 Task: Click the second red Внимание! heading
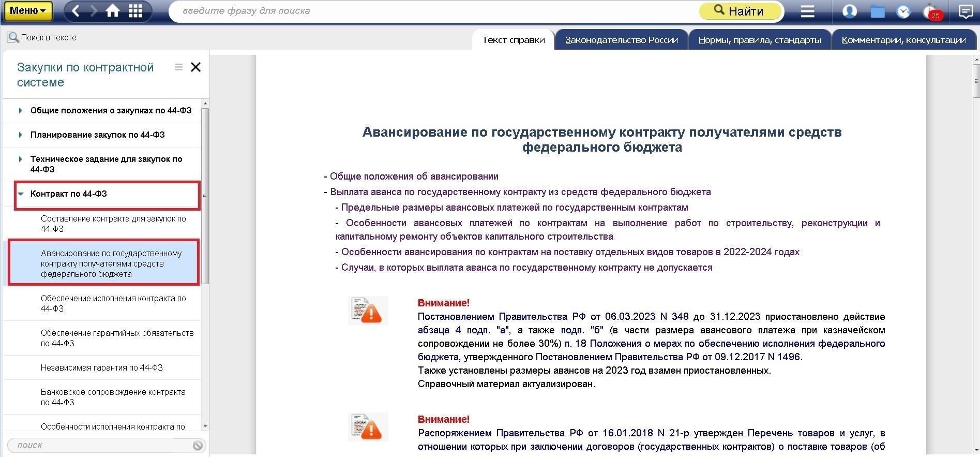(444, 420)
